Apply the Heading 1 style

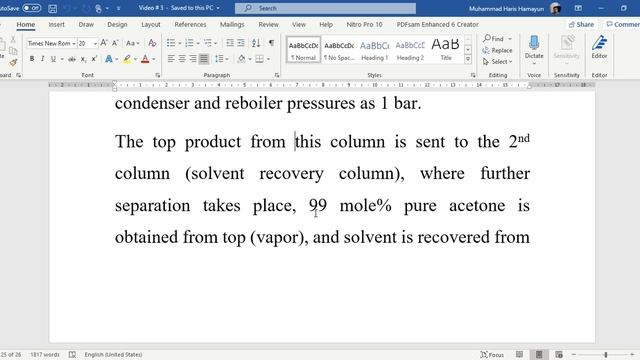(374, 49)
